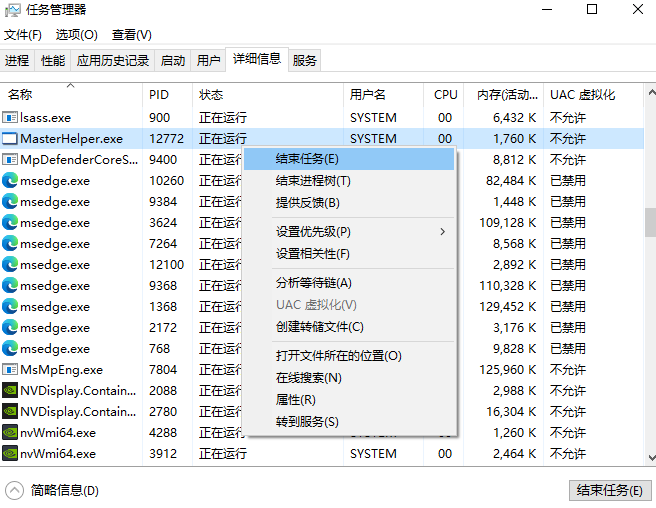
Task: Click Edge icon of PID 7264 row
Action: (10, 243)
